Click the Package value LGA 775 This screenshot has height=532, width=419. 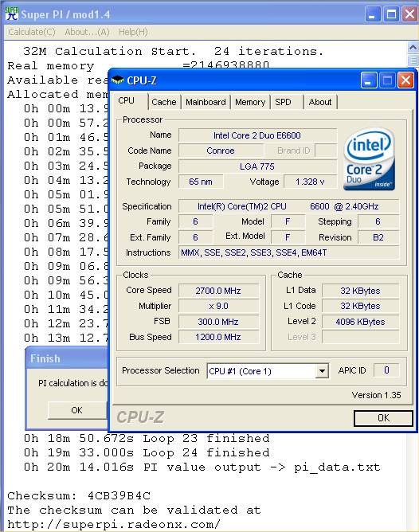coord(257,166)
